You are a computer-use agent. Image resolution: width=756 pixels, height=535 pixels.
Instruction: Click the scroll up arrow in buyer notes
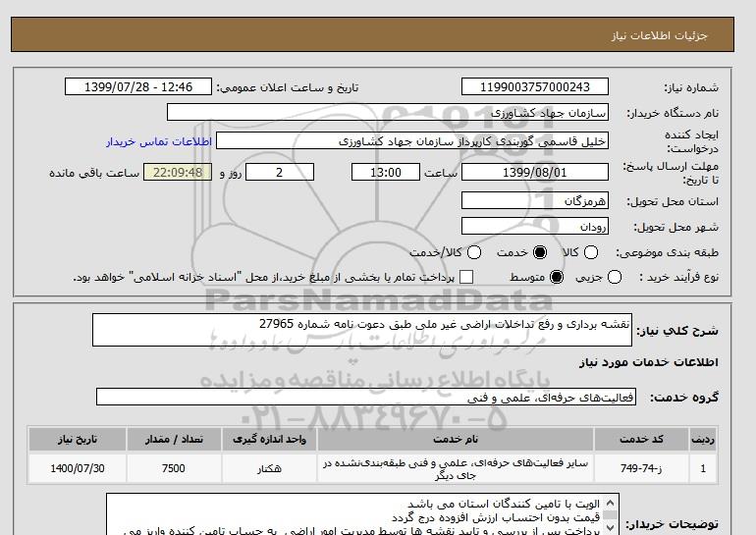click(x=610, y=503)
